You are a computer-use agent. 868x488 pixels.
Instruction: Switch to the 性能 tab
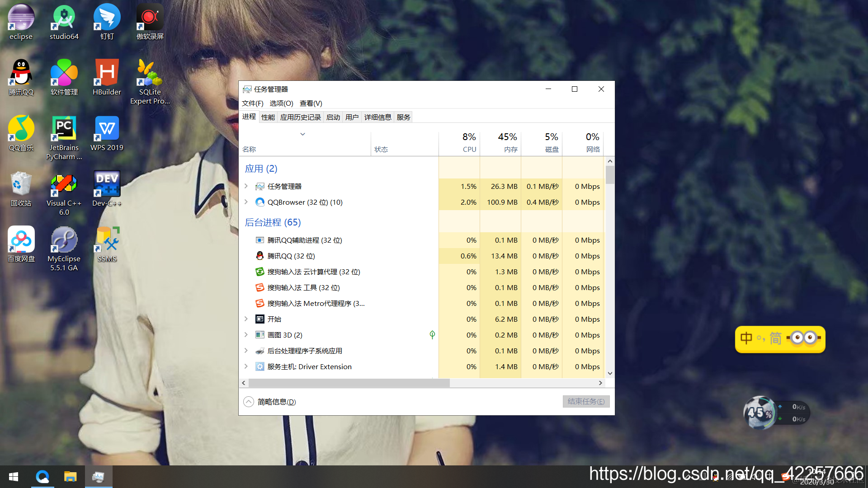pyautogui.click(x=268, y=117)
